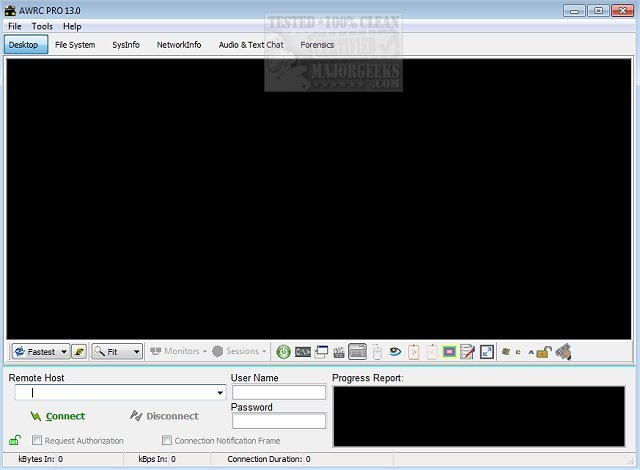Open the remote command prompt icon
This screenshot has width=640, height=470.
pyautogui.click(x=303, y=352)
